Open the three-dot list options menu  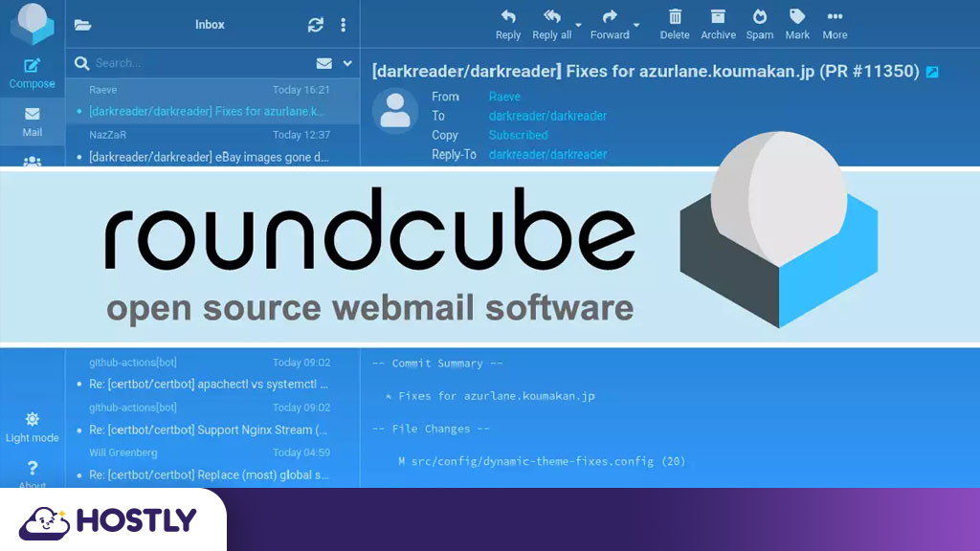(x=344, y=25)
